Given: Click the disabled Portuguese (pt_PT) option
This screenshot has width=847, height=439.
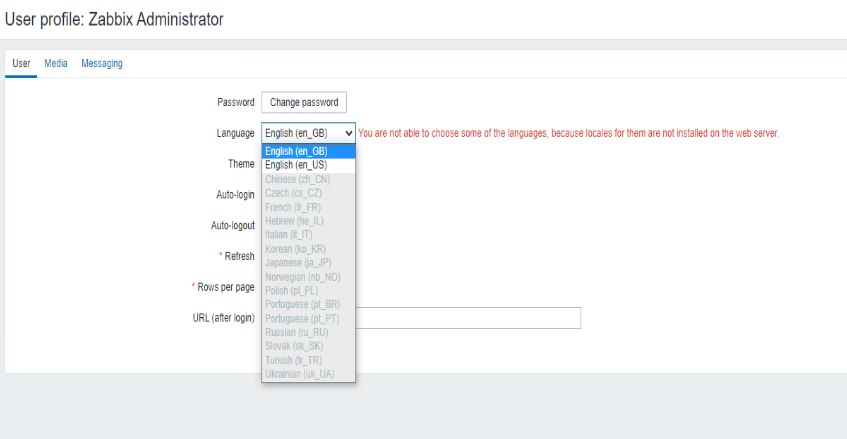Looking at the screenshot, I should (x=308, y=319).
